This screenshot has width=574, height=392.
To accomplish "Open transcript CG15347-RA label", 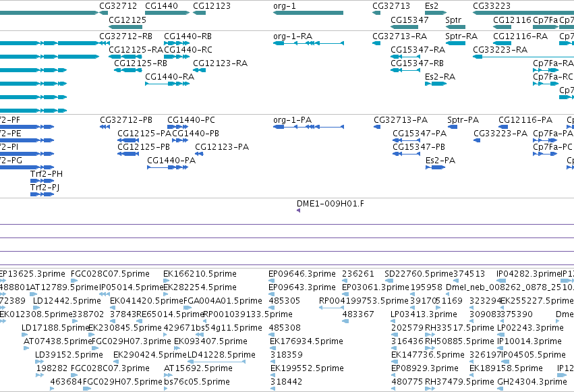I will (x=418, y=50).
